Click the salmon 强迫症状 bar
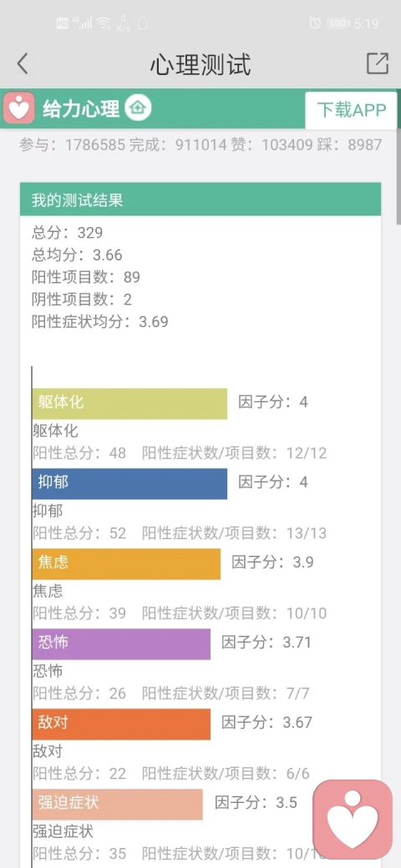 pos(118,805)
